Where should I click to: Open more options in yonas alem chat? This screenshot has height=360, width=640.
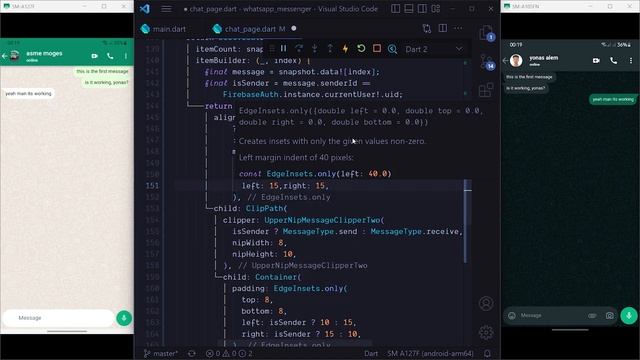tap(631, 60)
